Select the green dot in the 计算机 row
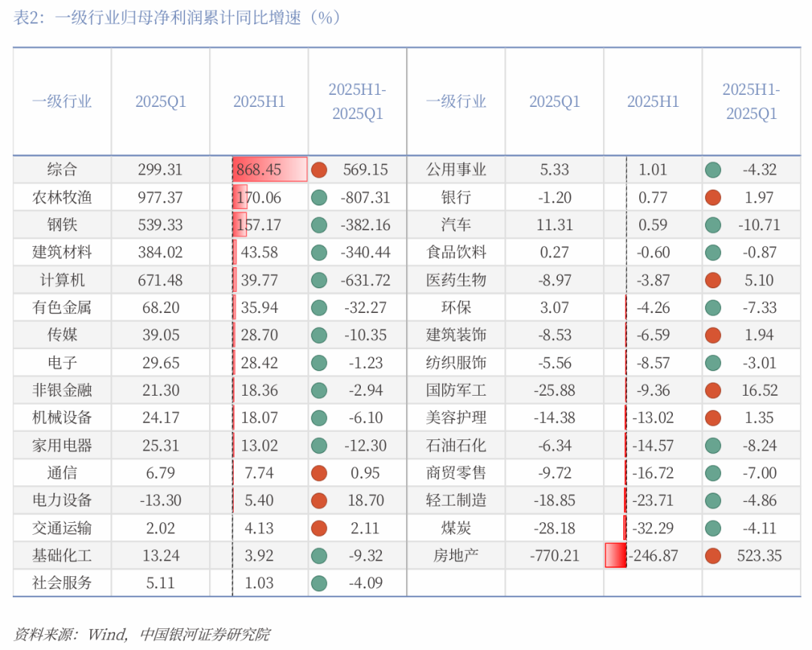812x650 pixels. 319,280
